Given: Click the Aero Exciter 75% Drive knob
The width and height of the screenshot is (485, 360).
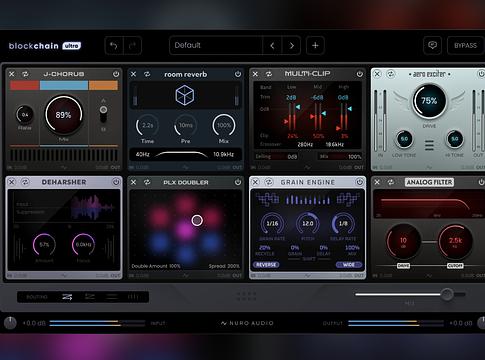Looking at the screenshot, I should (429, 101).
